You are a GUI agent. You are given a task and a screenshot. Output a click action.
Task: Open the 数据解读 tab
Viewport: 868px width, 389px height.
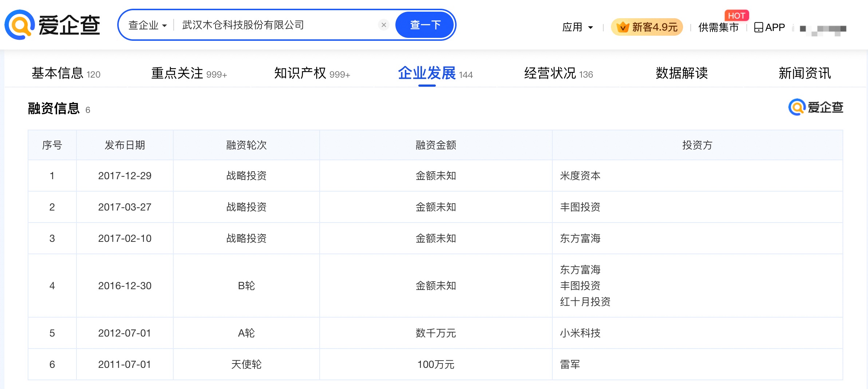[682, 73]
